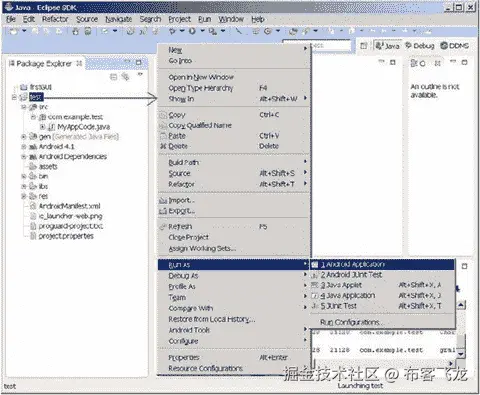Open the Android SDK Manager toolbar icon
The height and width of the screenshot is (395, 480).
point(76,31)
